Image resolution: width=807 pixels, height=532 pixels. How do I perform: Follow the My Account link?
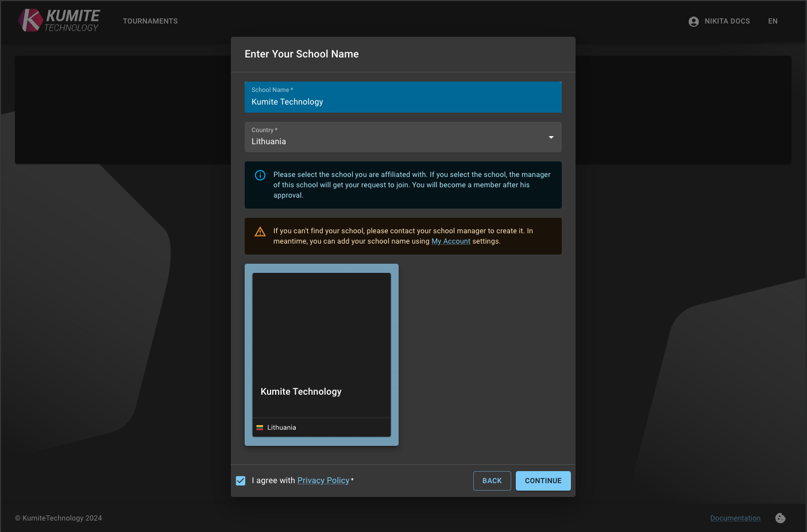[450, 241]
